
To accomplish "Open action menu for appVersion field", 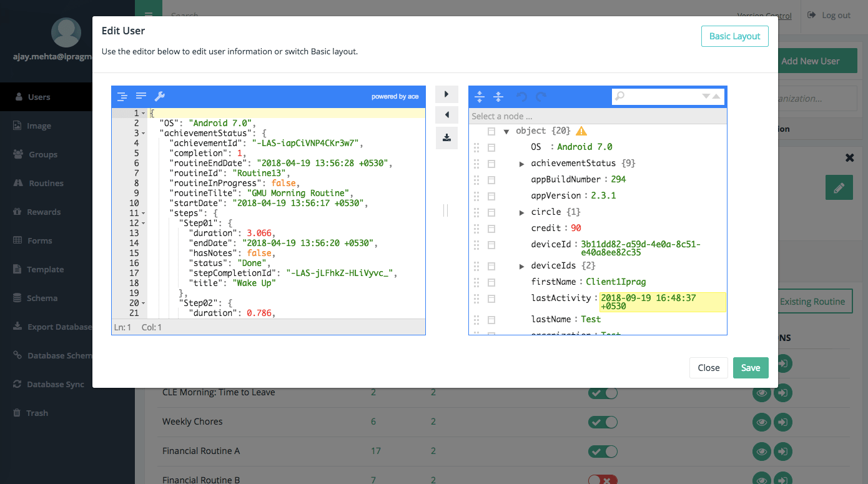I will (491, 196).
